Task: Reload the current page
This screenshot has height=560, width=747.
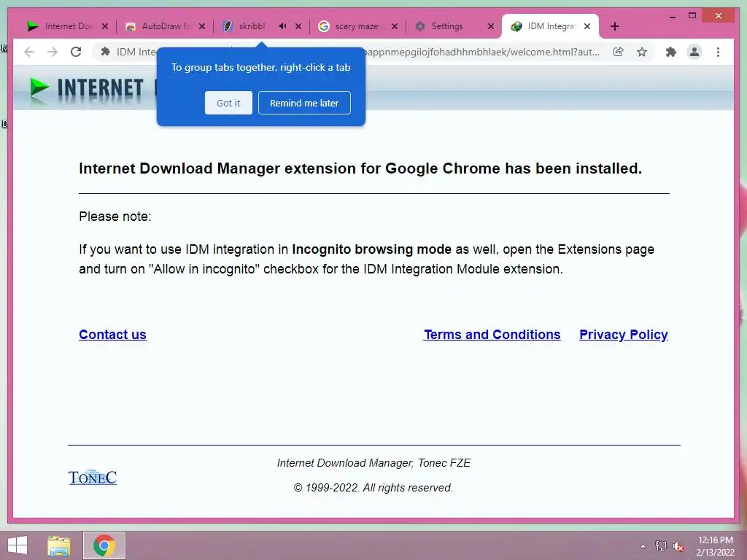Action: click(76, 52)
